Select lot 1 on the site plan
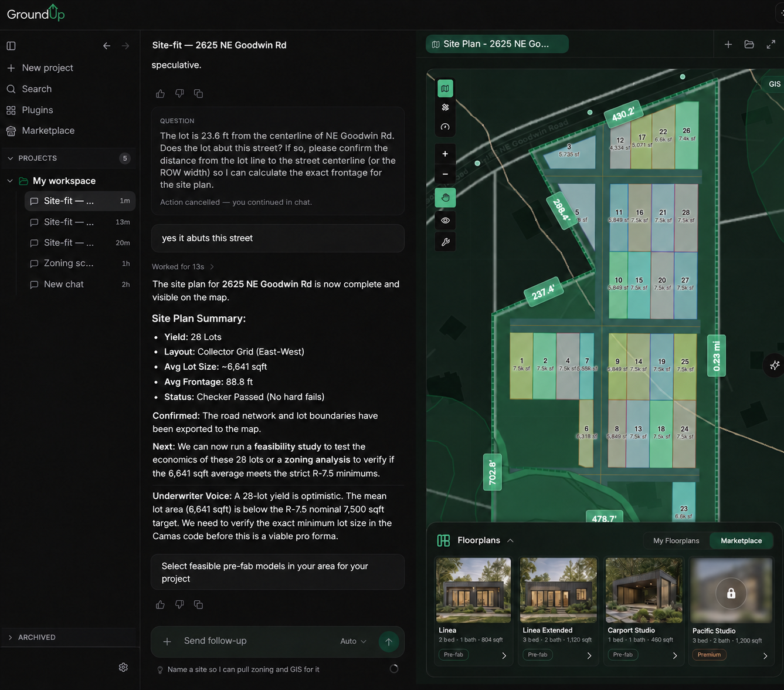Screen dimensions: 784x690 click(x=521, y=365)
